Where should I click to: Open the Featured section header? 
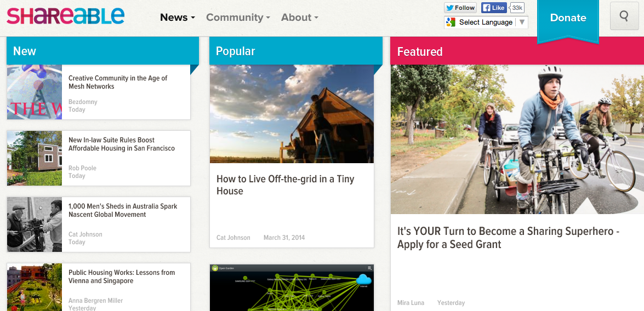[x=419, y=52]
